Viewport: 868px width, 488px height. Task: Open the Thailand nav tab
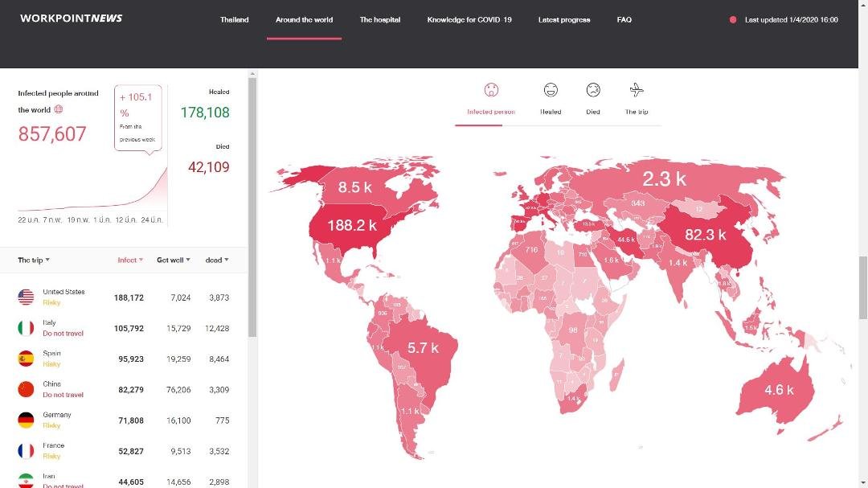point(234,20)
